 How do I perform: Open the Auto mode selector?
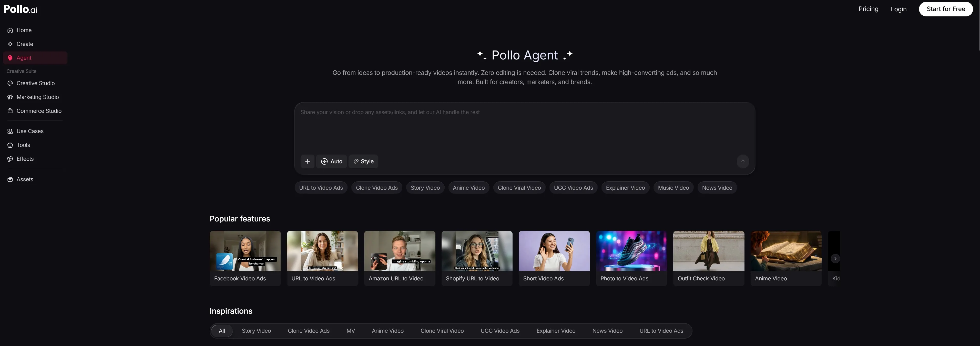(331, 161)
